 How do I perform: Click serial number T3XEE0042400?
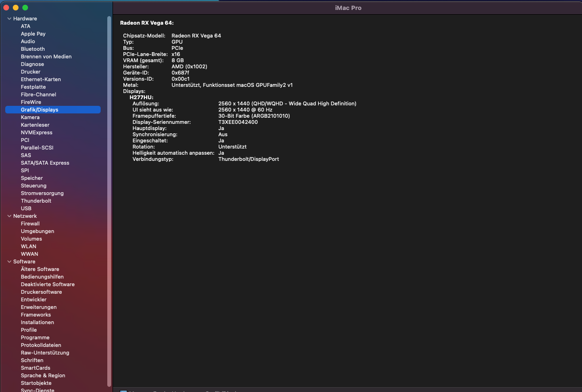pyautogui.click(x=238, y=122)
